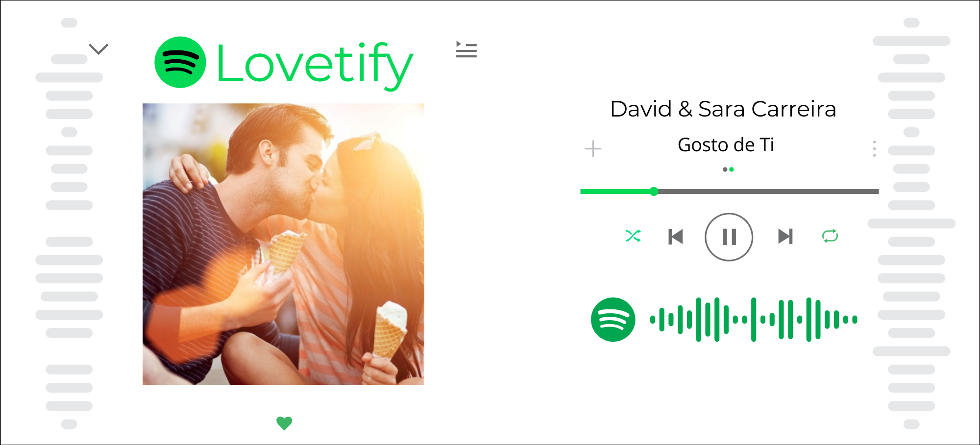Open the three-dot more options menu

[x=874, y=148]
